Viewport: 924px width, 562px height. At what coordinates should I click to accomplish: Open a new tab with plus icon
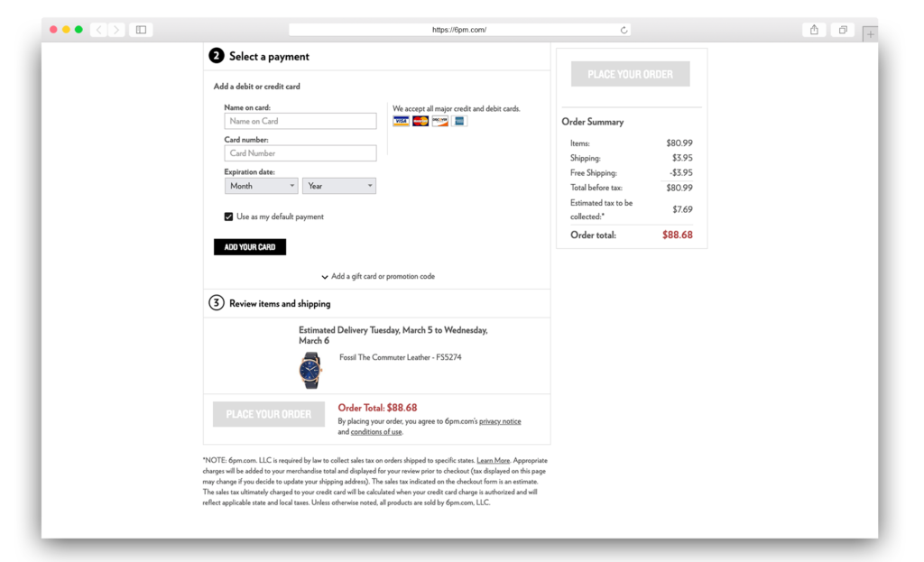(x=870, y=34)
